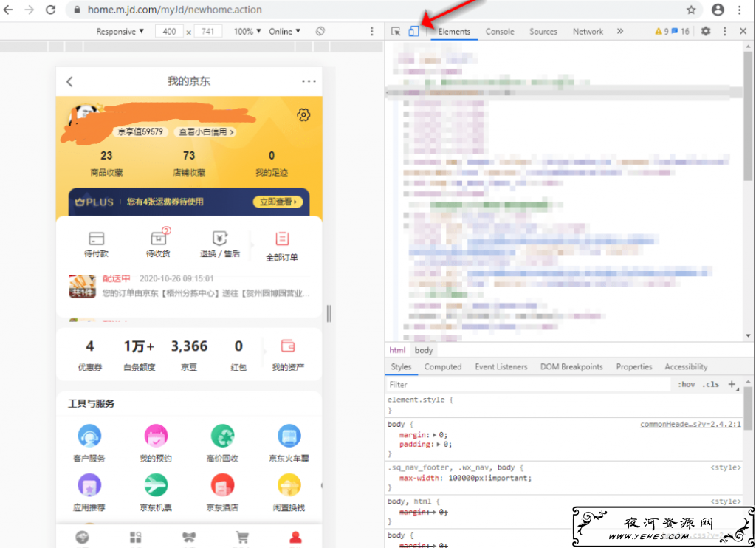Close the DevTools panel
756x548 pixels.
[x=743, y=31]
